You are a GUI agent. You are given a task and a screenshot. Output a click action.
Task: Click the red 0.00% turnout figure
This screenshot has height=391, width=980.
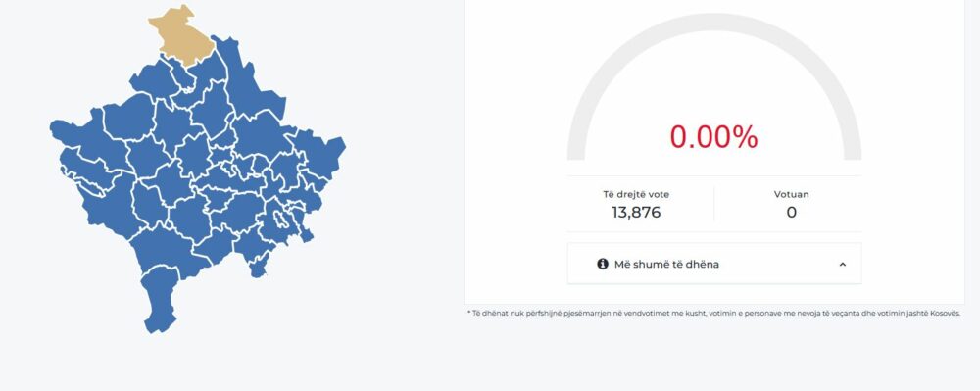pos(713,137)
